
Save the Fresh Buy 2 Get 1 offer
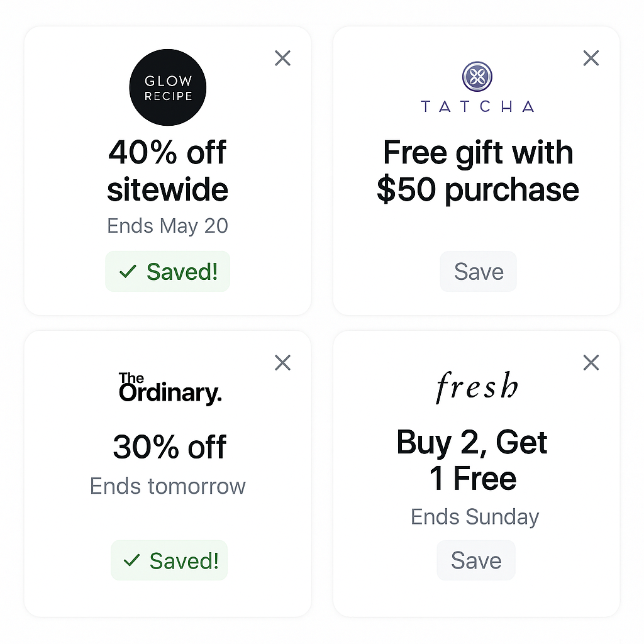click(476, 560)
